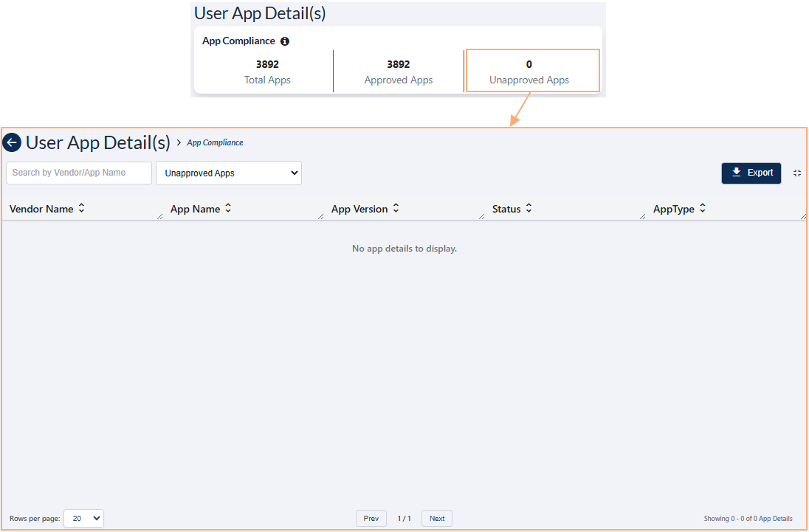This screenshot has height=532, width=809.
Task: Go to the previous page with Prev
Action: pyautogui.click(x=371, y=518)
